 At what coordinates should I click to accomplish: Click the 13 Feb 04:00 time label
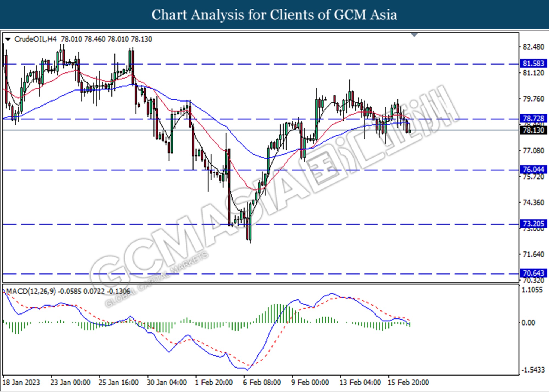[x=360, y=382]
